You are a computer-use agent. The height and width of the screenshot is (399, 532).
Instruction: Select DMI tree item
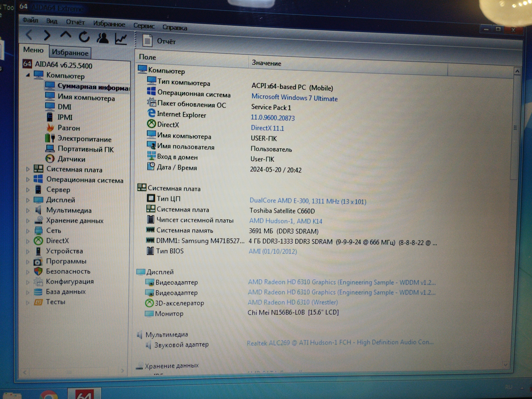[x=58, y=107]
